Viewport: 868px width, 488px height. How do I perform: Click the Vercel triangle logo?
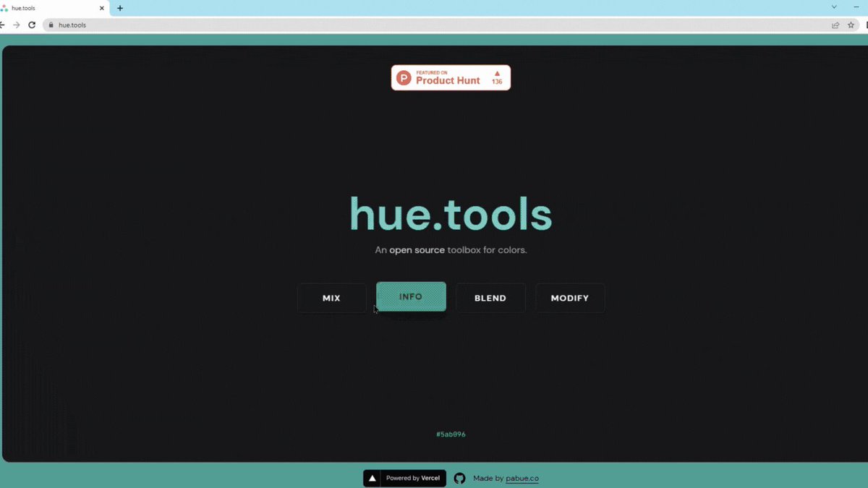pyautogui.click(x=372, y=478)
